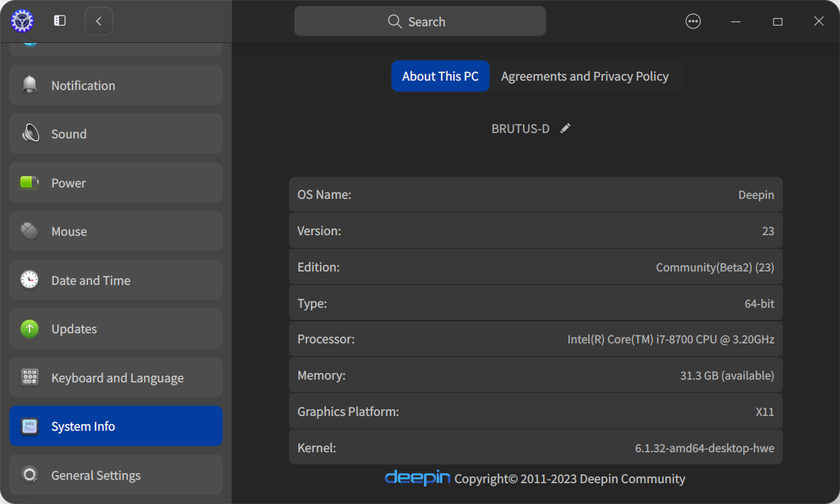Click the 6.1.32-amd64-desktop-hwe kernel value

coord(705,448)
